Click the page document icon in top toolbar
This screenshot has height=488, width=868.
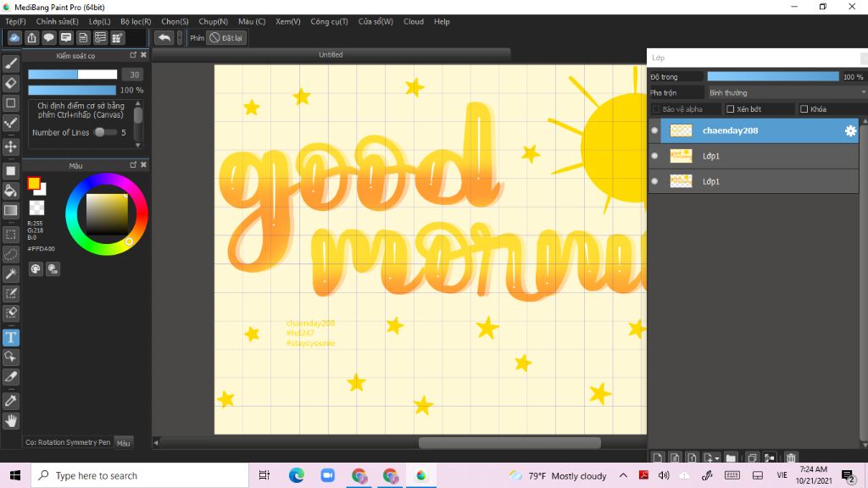point(83,37)
